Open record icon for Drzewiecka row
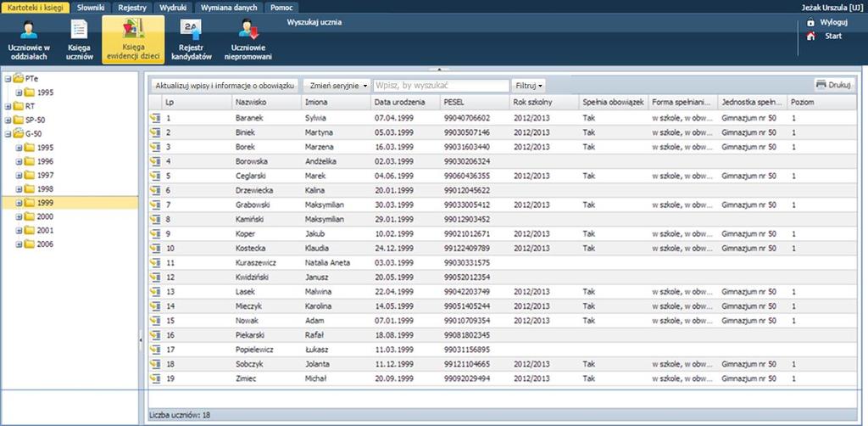 tap(155, 190)
